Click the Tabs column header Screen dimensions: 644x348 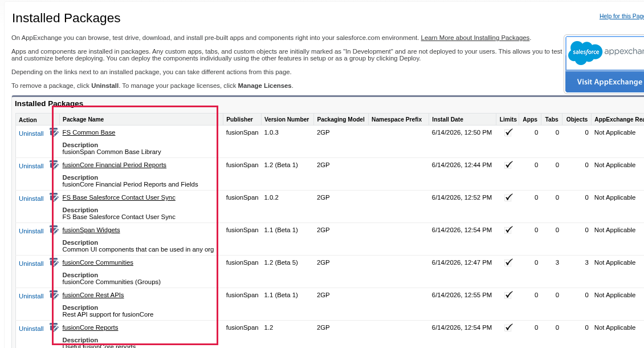pos(552,119)
